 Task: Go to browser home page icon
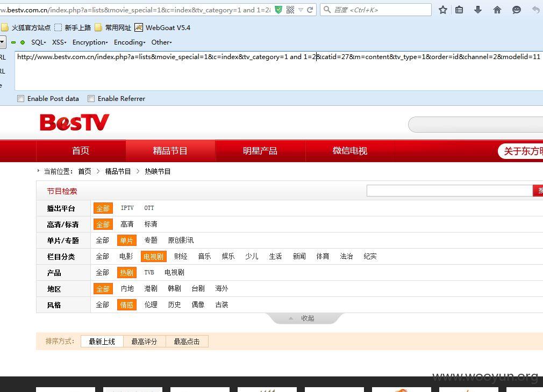pyautogui.click(x=497, y=10)
